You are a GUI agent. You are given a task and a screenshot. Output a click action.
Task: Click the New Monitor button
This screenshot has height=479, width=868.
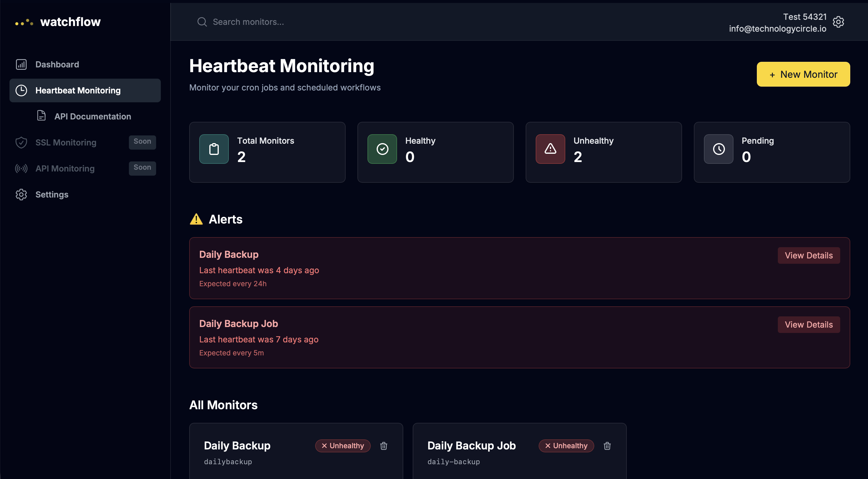point(803,74)
